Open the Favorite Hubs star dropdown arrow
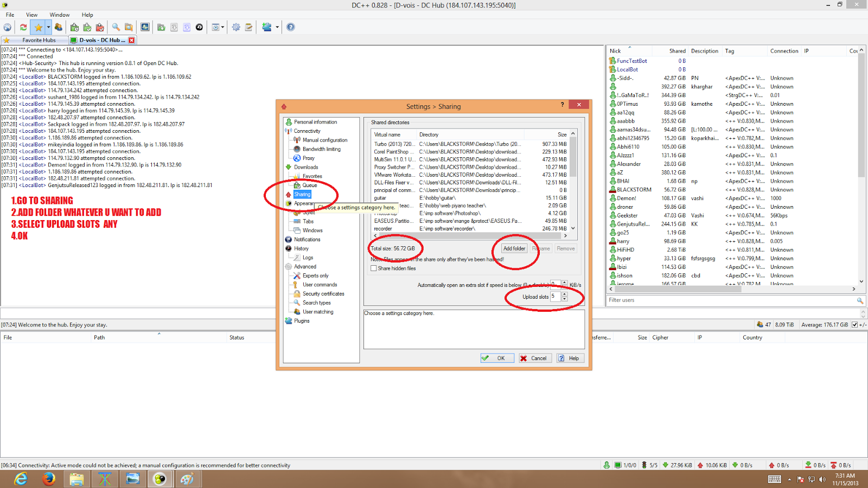 [x=48, y=27]
